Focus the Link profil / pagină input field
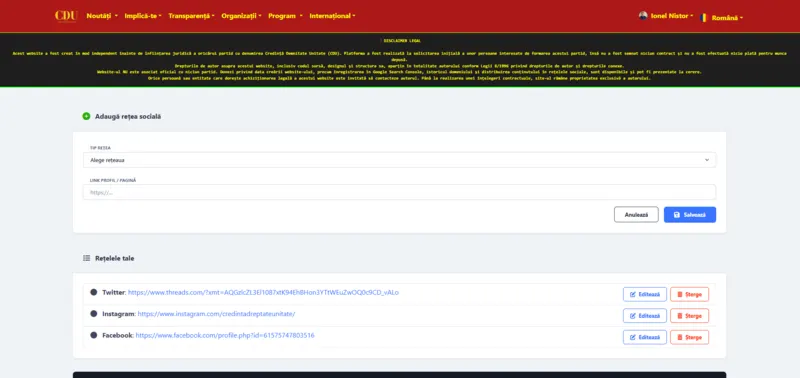The image size is (800, 378). (399, 192)
